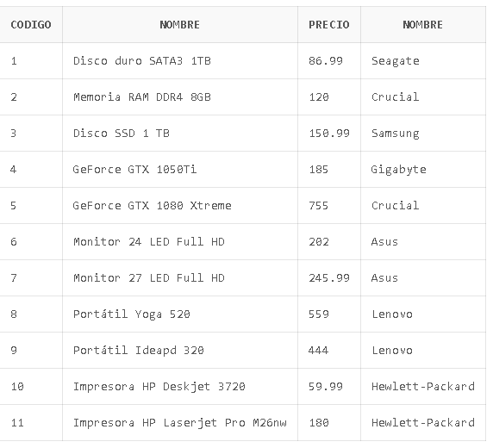Select the GeForce GTX 1050Ti cell
The height and width of the screenshot is (448, 493).
180,169
